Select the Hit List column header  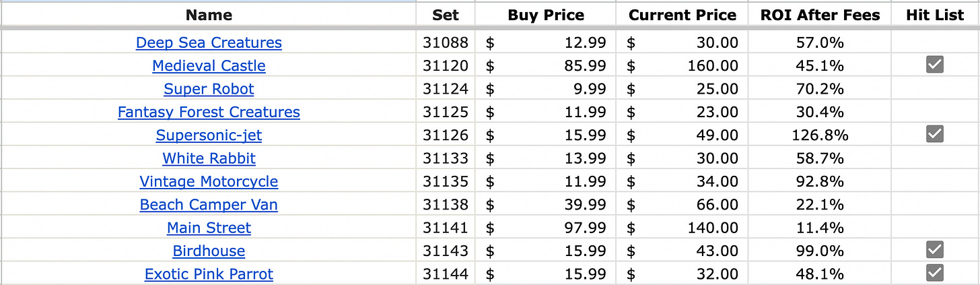pyautogui.click(x=935, y=15)
